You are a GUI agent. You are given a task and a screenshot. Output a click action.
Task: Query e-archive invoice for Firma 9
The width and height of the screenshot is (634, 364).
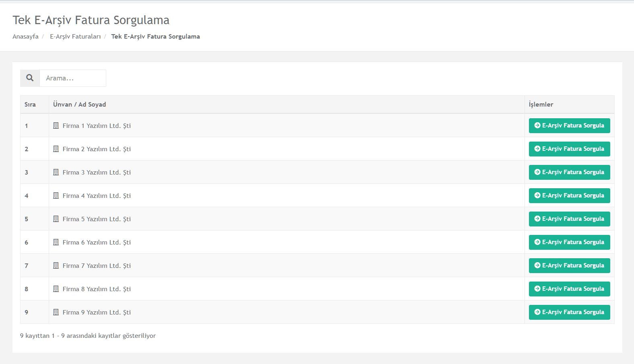(x=569, y=312)
